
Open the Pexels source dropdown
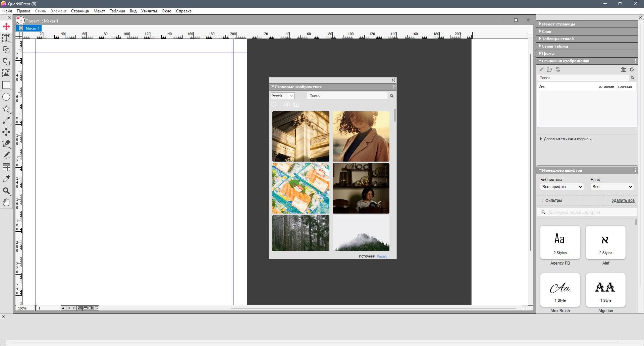pos(282,96)
